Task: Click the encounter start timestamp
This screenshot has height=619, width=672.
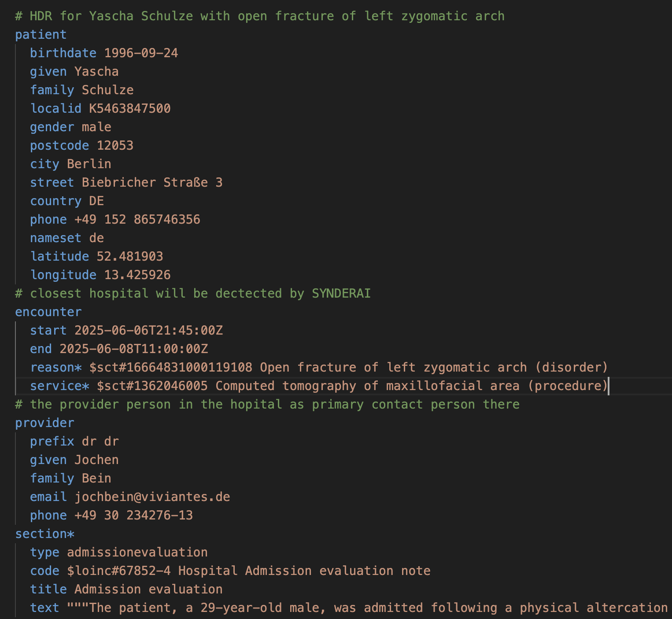Action: pos(148,331)
